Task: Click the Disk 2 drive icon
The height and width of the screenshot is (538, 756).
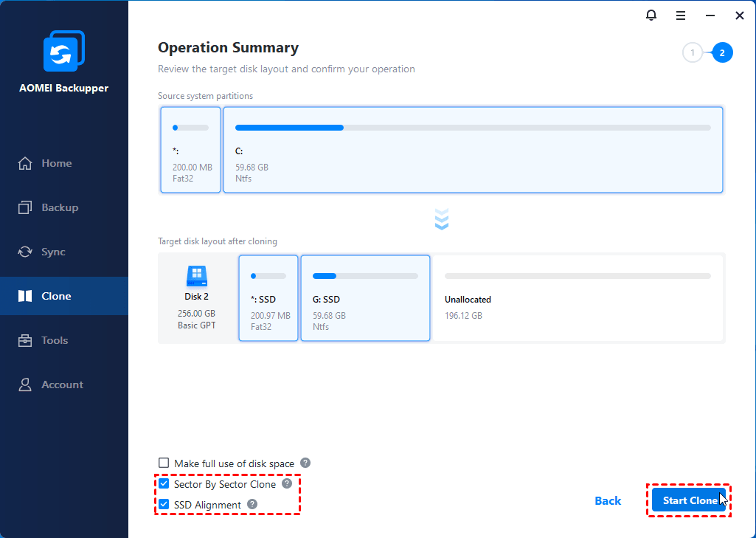Action: (x=197, y=277)
